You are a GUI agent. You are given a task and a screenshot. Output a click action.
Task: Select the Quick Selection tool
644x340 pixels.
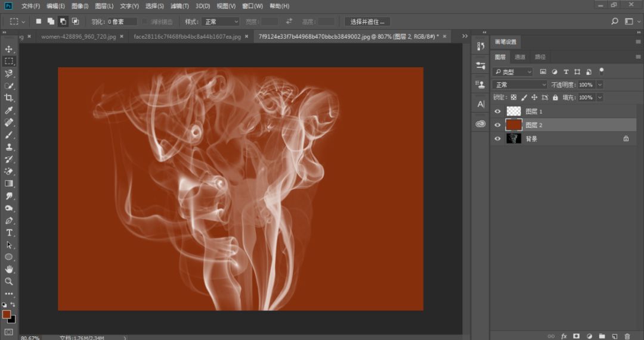(8, 86)
